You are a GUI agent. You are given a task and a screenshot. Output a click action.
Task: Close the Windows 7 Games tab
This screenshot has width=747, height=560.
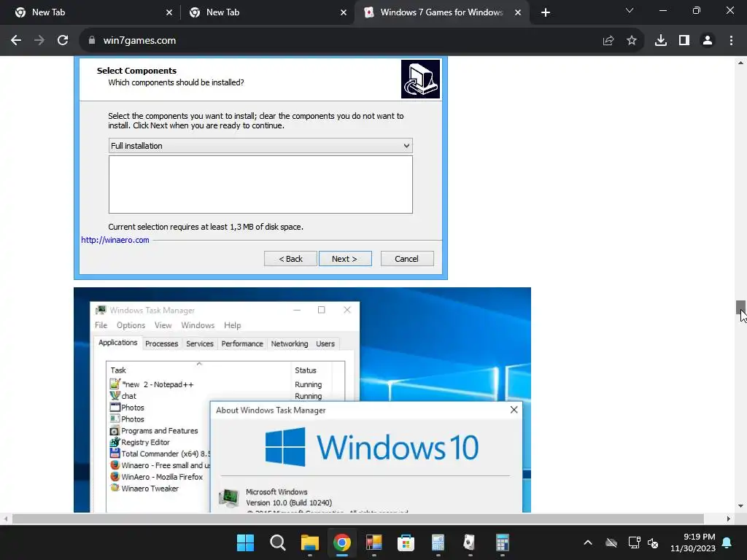pos(518,12)
